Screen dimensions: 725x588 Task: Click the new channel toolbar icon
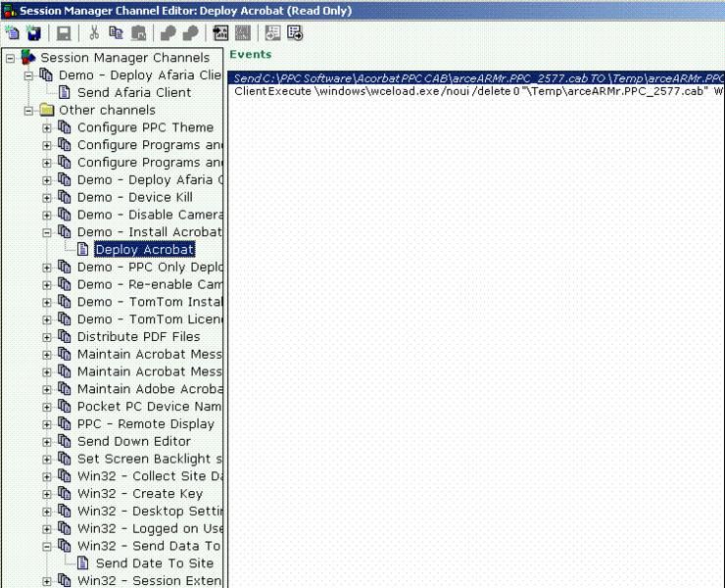point(12,33)
